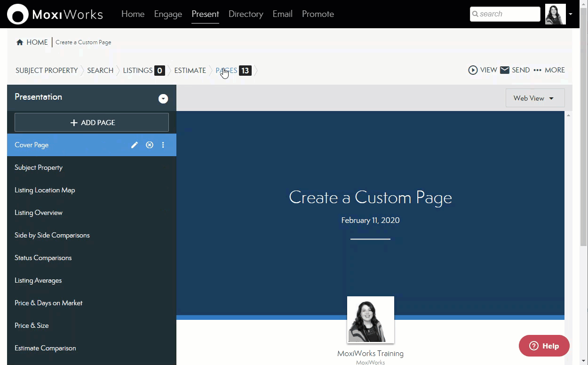588x365 pixels.
Task: Select the Listing Overview page
Action: pos(92,213)
